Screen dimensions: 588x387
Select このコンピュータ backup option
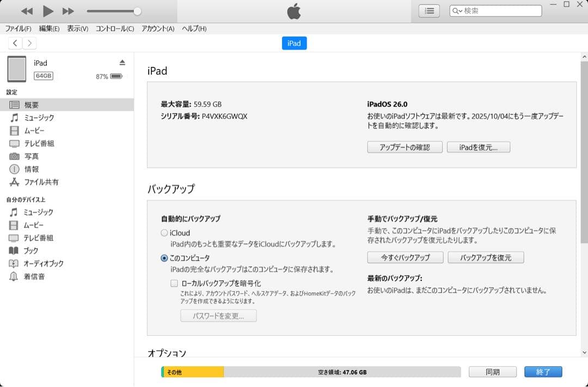[x=163, y=257]
